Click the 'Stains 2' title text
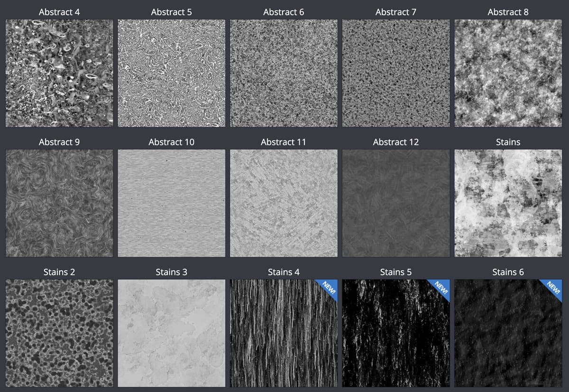The image size is (569, 392). (x=59, y=272)
